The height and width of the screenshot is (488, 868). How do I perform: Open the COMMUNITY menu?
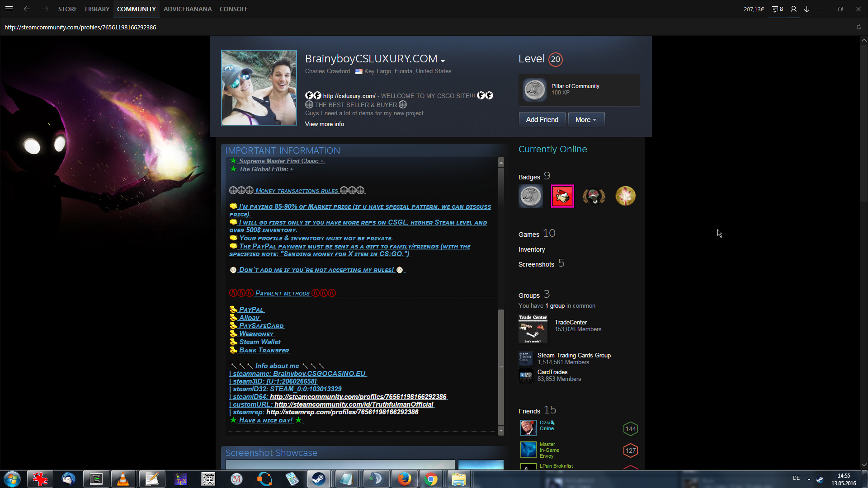[x=136, y=9]
